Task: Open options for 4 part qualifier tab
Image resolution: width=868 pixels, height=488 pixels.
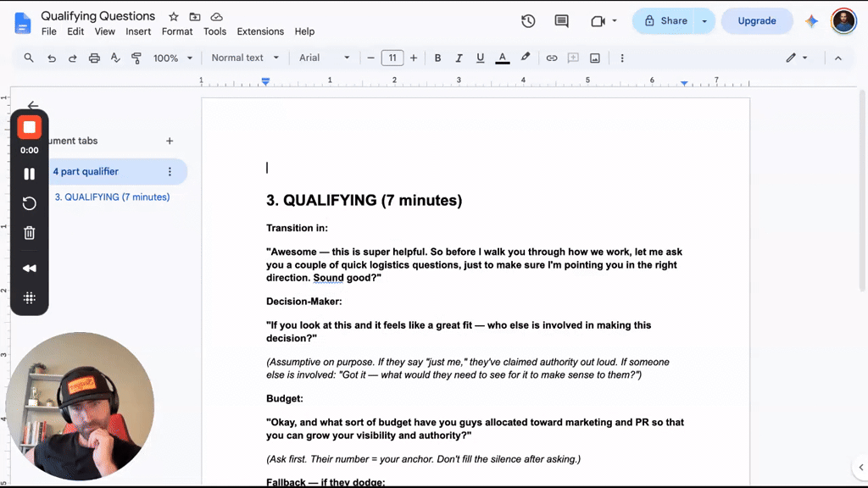Action: [x=170, y=171]
